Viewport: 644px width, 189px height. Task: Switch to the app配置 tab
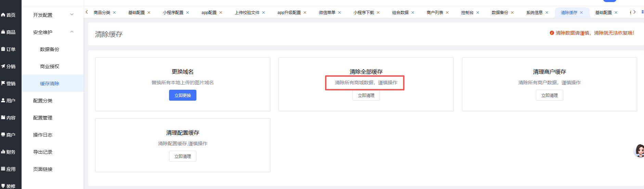tap(209, 13)
